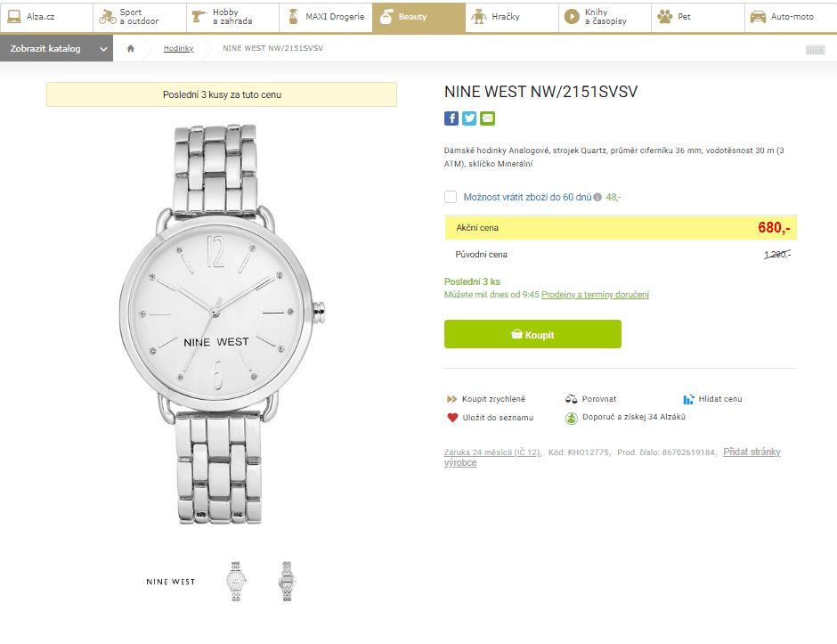Open the Hodinky breadcrumb link
This screenshot has height=644, width=837.
point(178,48)
